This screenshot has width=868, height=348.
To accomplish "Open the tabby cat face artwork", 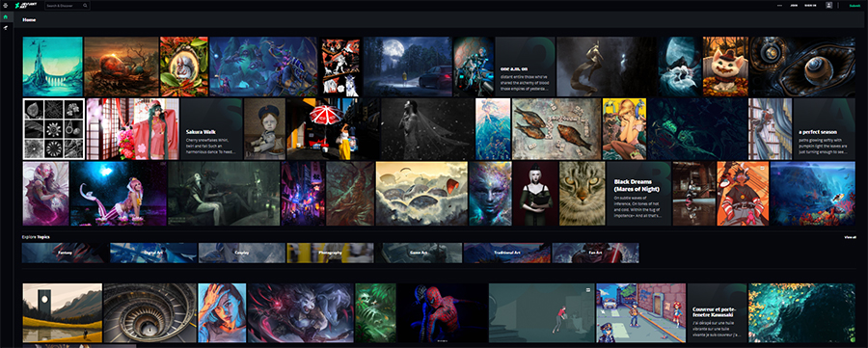I will [x=582, y=194].
